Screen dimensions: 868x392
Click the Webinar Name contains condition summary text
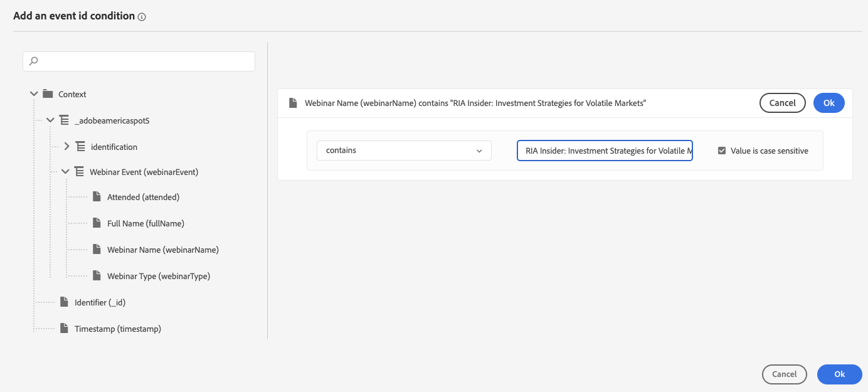tap(475, 103)
